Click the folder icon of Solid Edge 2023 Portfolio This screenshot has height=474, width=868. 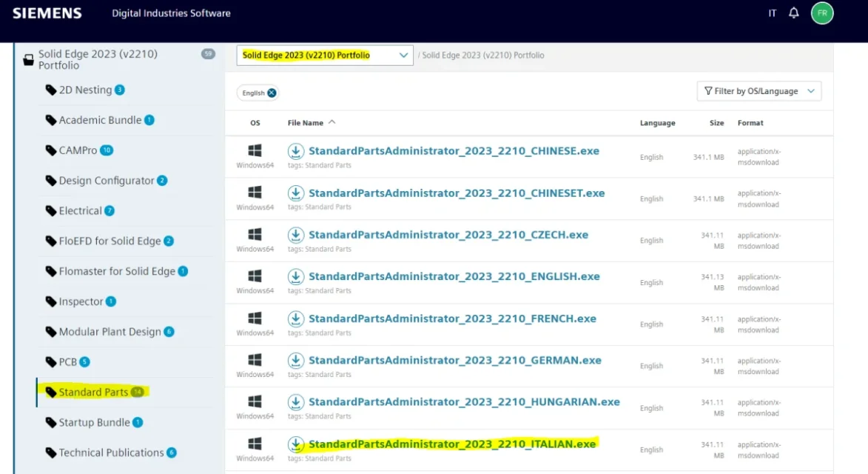(28, 60)
